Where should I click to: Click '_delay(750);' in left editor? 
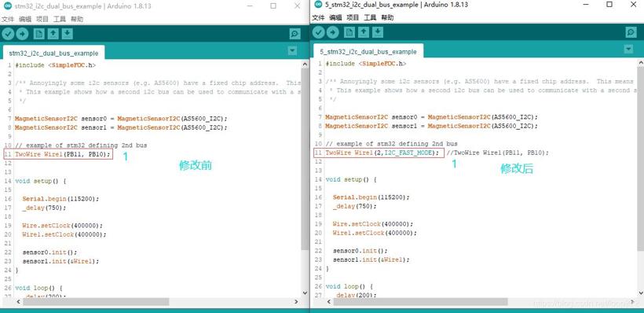(x=44, y=208)
